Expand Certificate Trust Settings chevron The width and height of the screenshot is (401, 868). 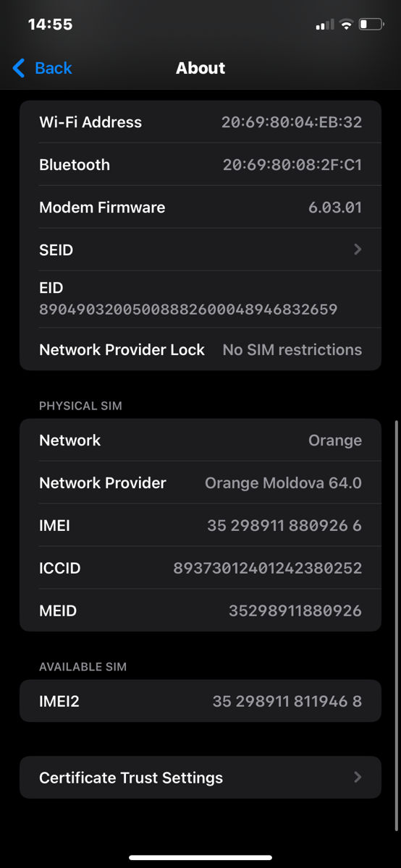(x=358, y=778)
